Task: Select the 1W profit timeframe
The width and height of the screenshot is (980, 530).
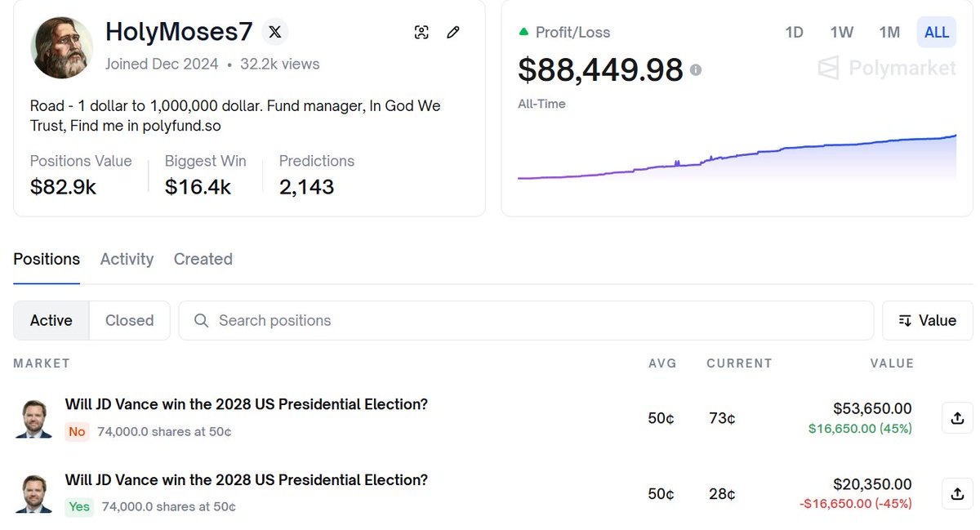Action: 841,33
